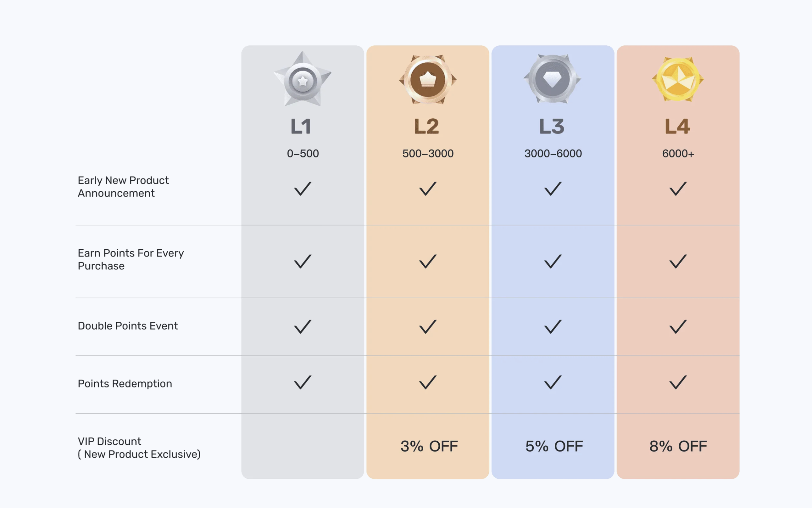Click L3 Earn Points For Every Purchase checkmark

[553, 261]
